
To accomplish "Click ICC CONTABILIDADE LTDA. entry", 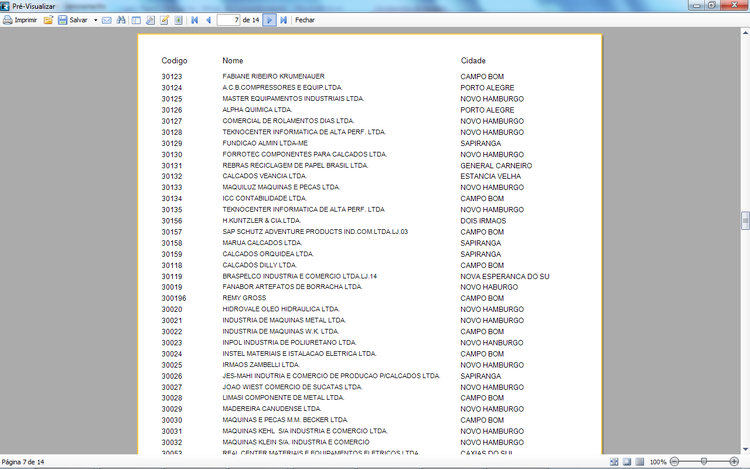I will [265, 198].
